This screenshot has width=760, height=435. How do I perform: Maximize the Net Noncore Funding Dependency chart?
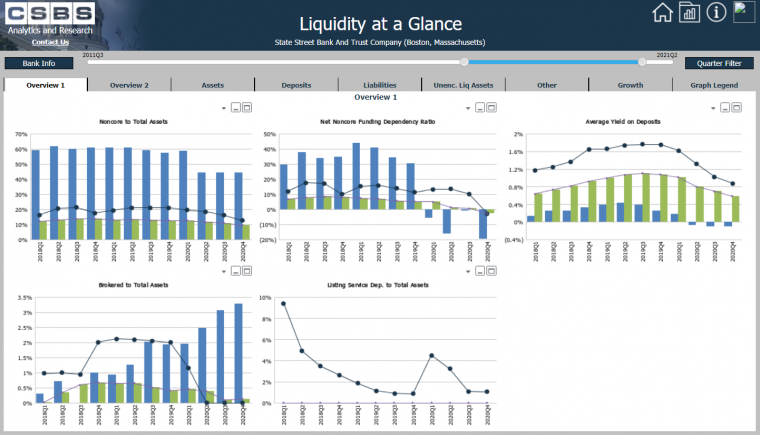pos(491,108)
